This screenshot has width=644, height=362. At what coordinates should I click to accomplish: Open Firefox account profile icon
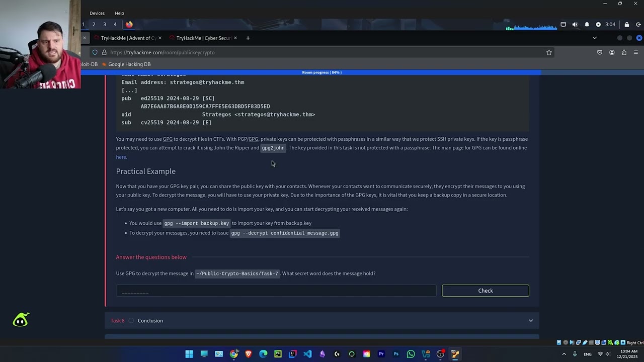[612, 52]
